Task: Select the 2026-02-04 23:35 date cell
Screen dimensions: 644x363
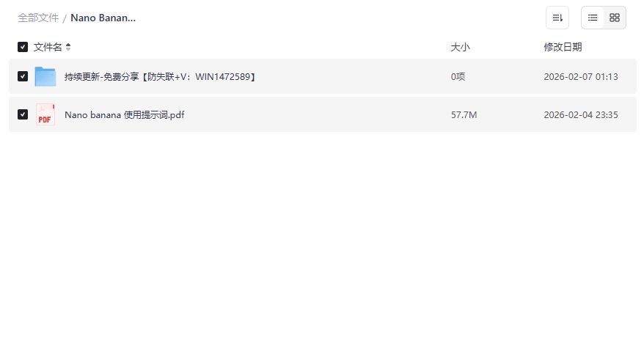Action: pyautogui.click(x=581, y=115)
